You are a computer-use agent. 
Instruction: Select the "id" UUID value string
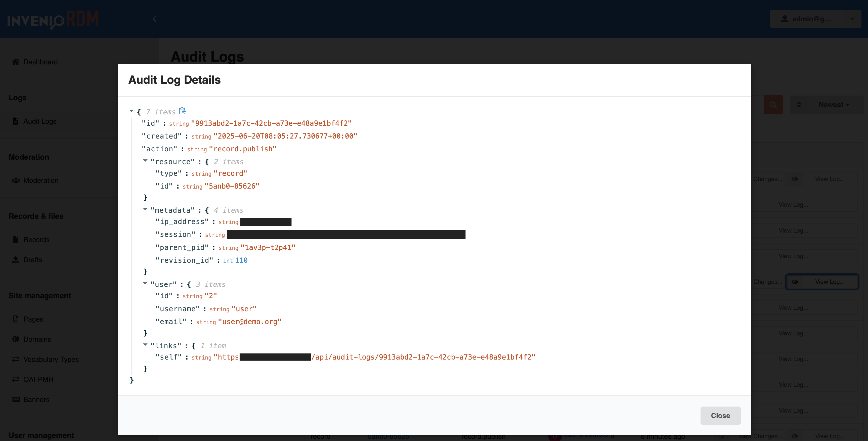click(x=271, y=123)
